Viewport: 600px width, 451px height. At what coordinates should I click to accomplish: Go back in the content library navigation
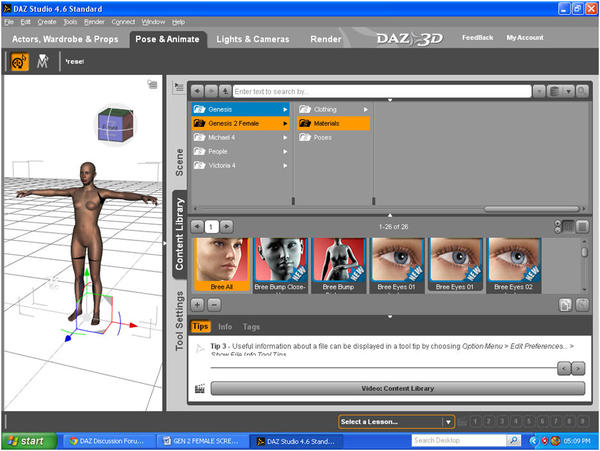[197, 91]
